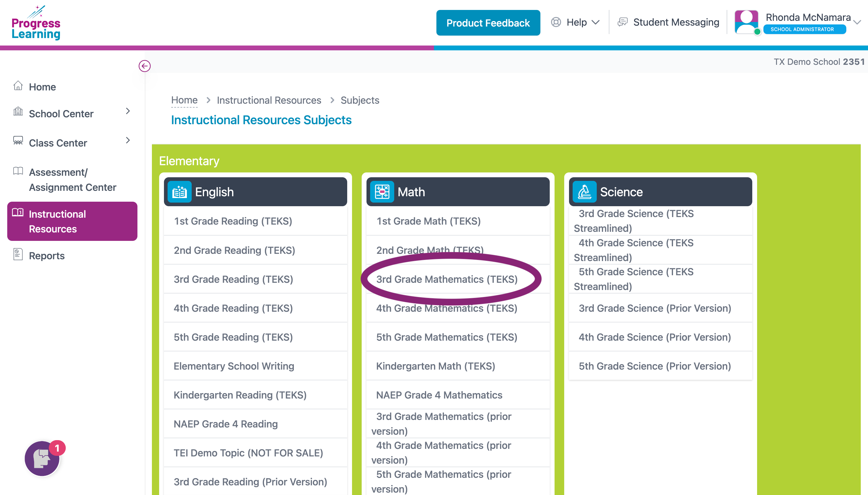Image resolution: width=868 pixels, height=495 pixels.
Task: Expand the School Center submenu chevron
Action: 128,111
